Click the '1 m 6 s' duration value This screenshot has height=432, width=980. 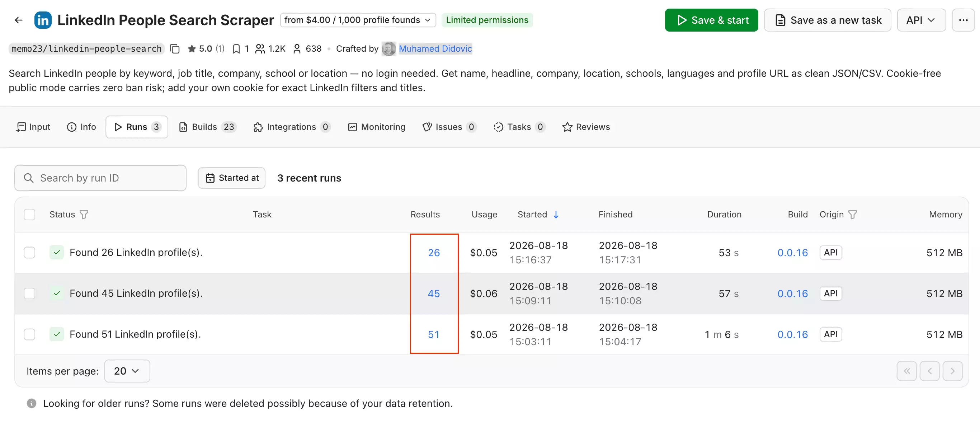[x=722, y=334]
